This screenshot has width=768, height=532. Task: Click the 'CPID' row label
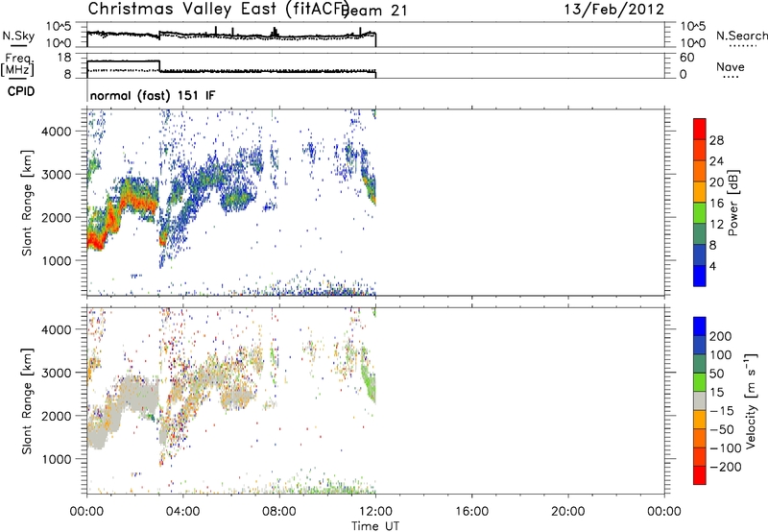coord(21,91)
